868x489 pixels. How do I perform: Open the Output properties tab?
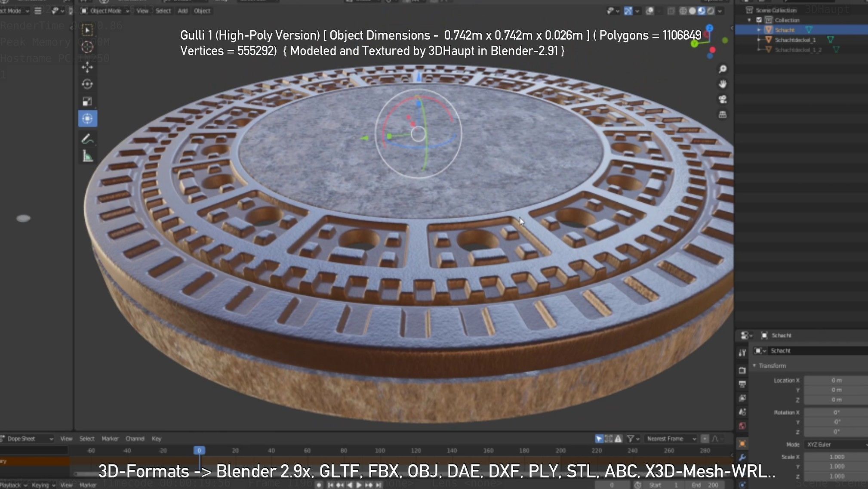coord(742,384)
